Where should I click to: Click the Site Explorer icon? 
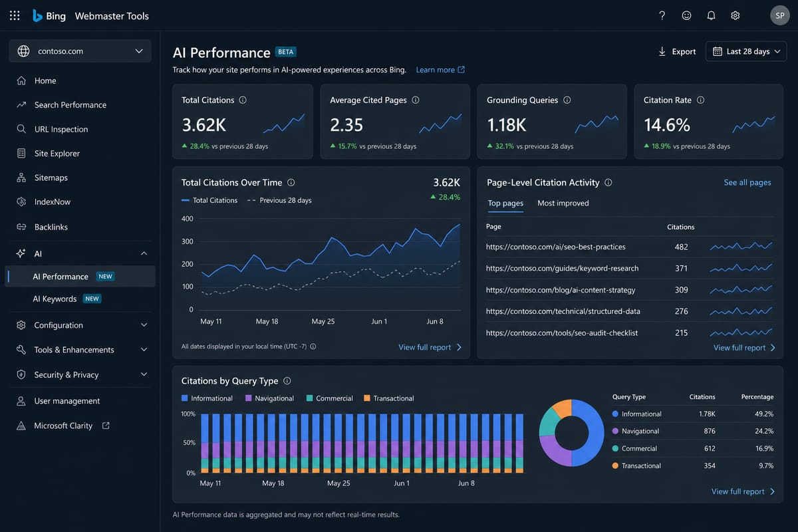tap(21, 153)
